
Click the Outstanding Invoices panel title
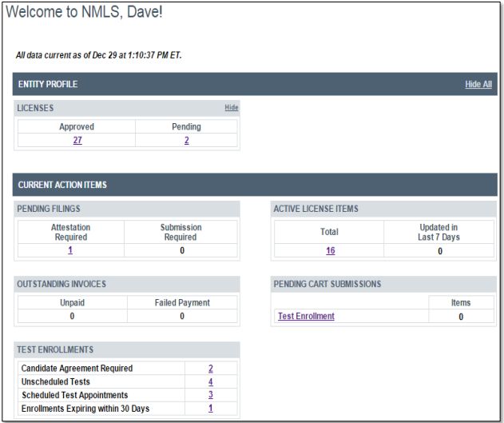click(x=61, y=284)
